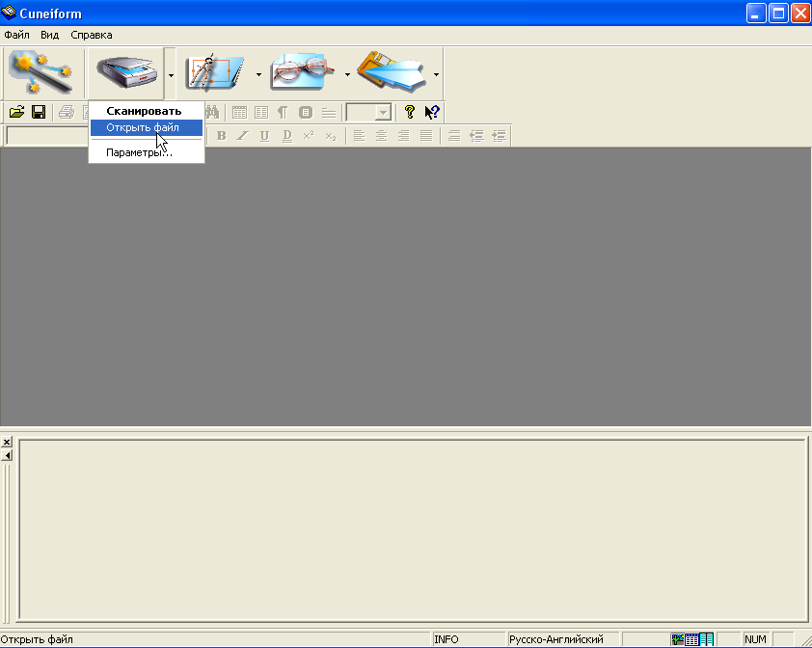Viewport: 812px width, 648px height.
Task: Open the Файл menu
Action: [x=16, y=35]
